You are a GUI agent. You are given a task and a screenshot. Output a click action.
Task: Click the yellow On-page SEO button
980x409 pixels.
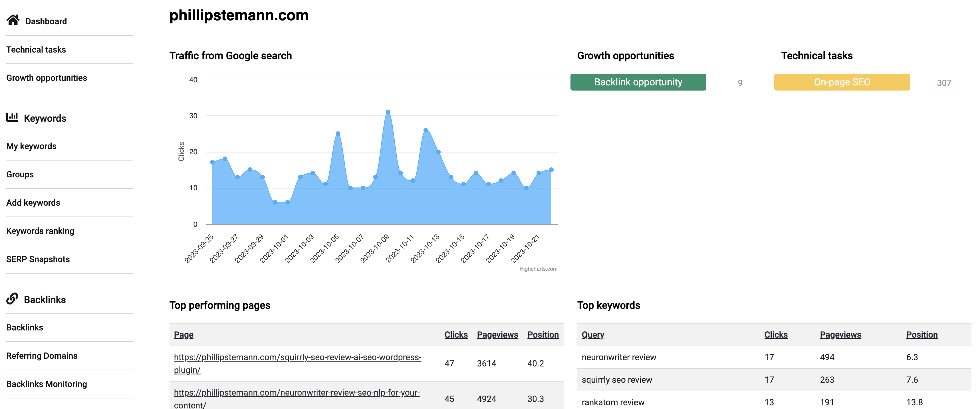[842, 82]
